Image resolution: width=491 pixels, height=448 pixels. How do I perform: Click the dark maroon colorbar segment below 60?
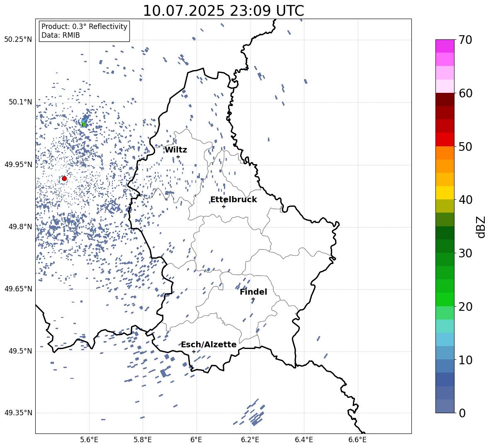pos(445,99)
